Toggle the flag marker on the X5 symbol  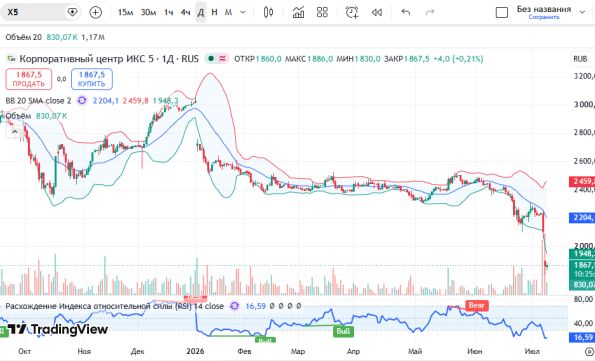pos(72,12)
